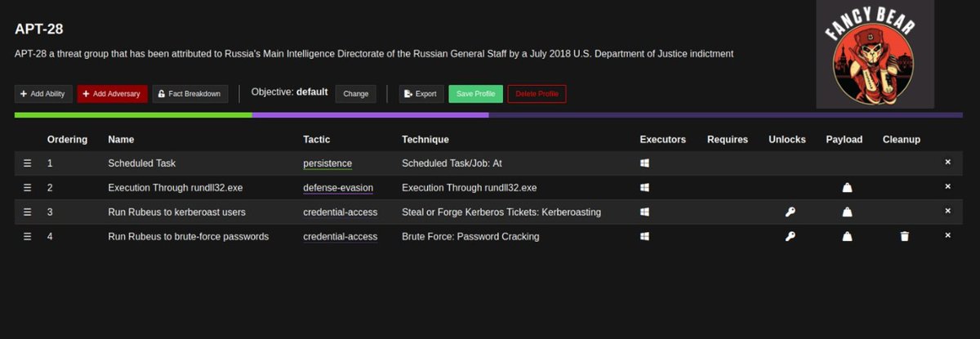Click the Cleanup column header
980x339 pixels.
902,140
